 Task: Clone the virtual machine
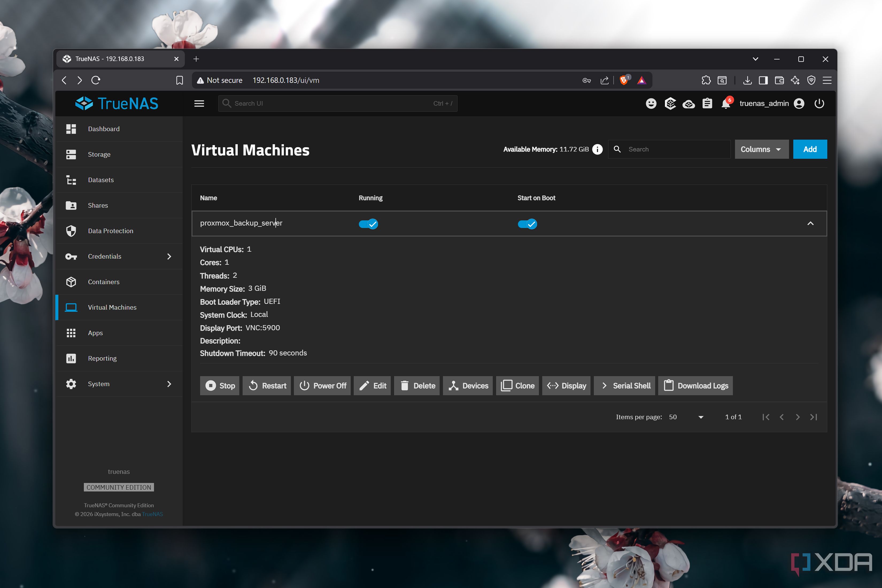point(517,385)
